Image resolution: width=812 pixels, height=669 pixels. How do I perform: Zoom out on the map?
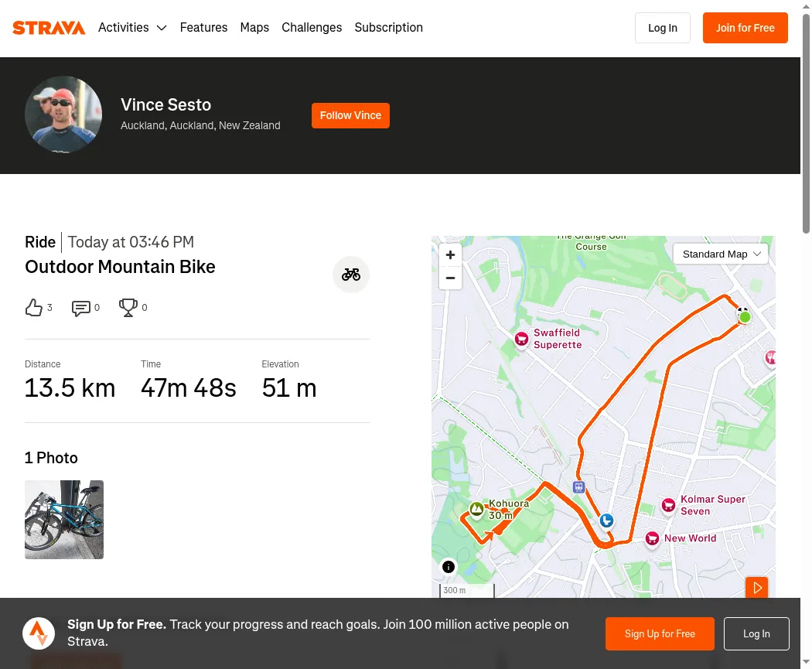[451, 278]
